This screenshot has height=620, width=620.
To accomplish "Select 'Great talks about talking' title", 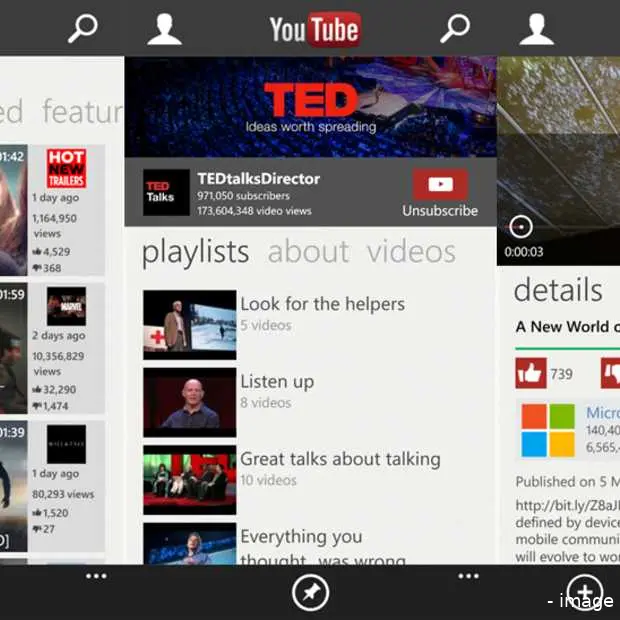I will point(340,459).
